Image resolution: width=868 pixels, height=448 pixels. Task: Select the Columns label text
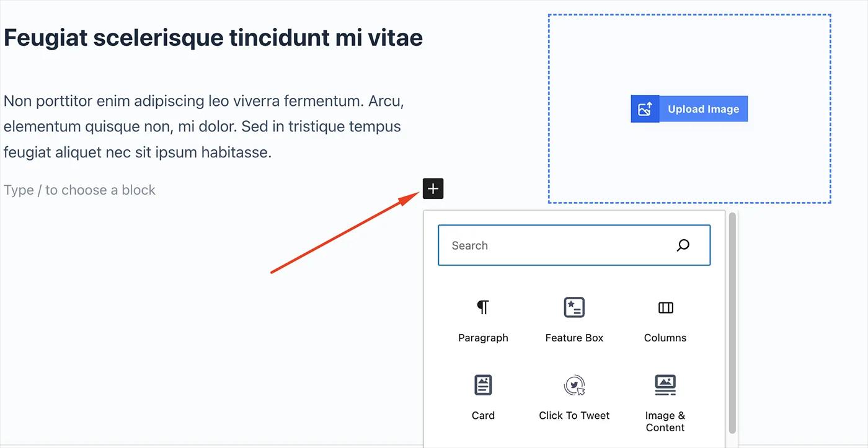pyautogui.click(x=665, y=338)
